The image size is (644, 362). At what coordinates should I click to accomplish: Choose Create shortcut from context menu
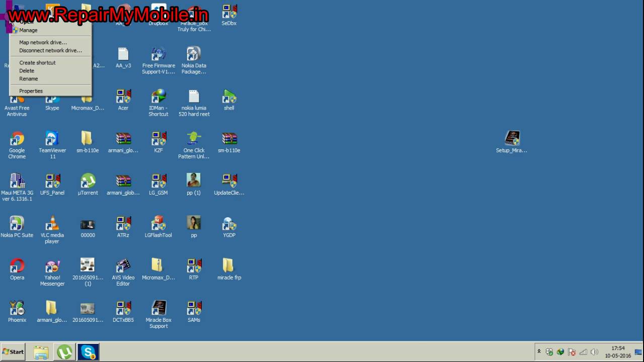click(x=50, y=62)
